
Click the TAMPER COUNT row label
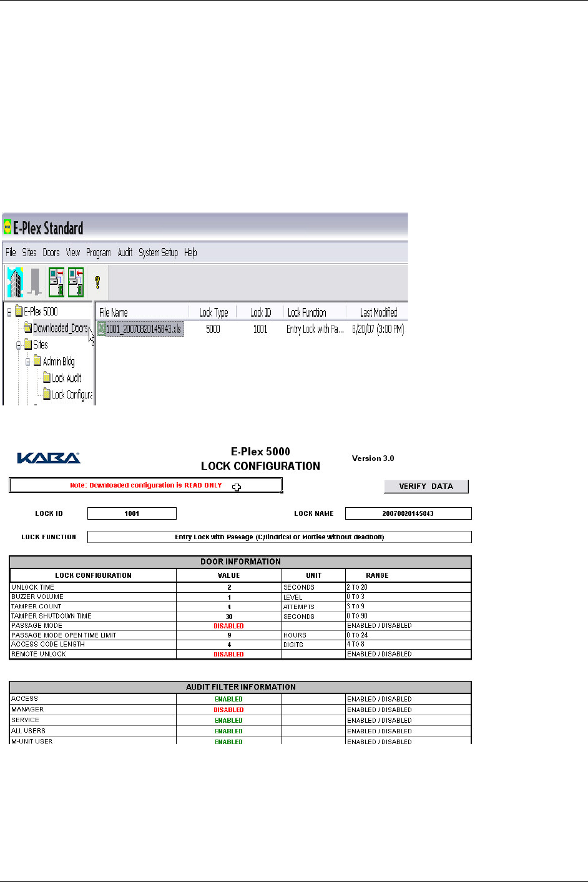(36, 607)
